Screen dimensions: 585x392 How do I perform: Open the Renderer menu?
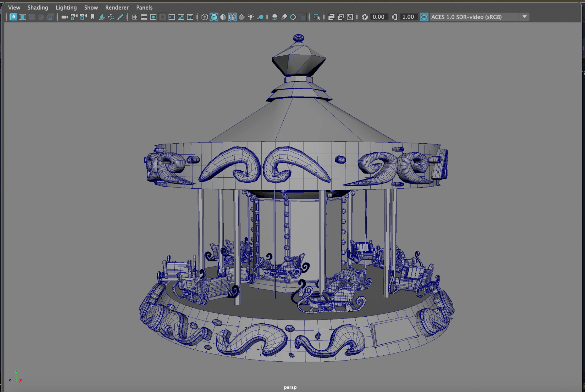pyautogui.click(x=117, y=8)
